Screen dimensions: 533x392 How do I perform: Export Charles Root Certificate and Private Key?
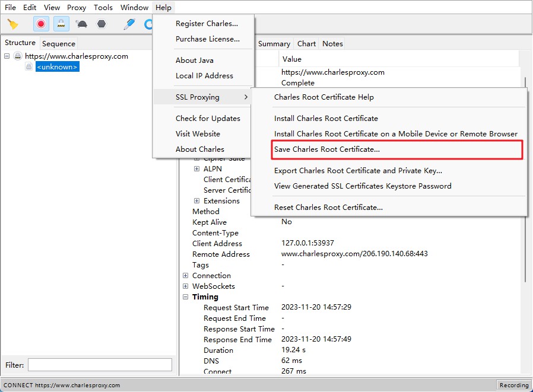358,171
